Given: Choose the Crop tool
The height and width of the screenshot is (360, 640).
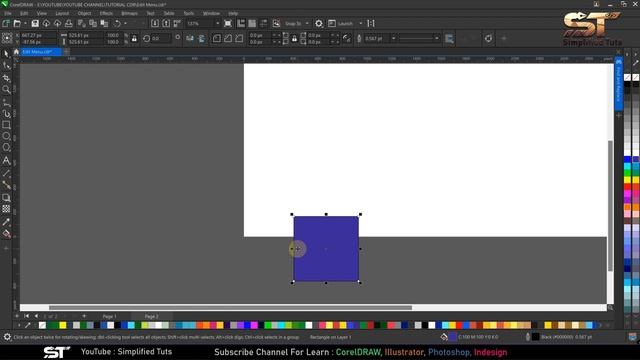Looking at the screenshot, I should coord(6,78).
